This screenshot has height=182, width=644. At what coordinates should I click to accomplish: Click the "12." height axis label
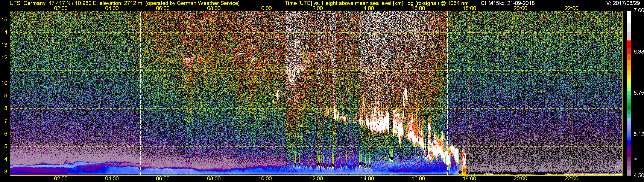[x=5, y=58]
